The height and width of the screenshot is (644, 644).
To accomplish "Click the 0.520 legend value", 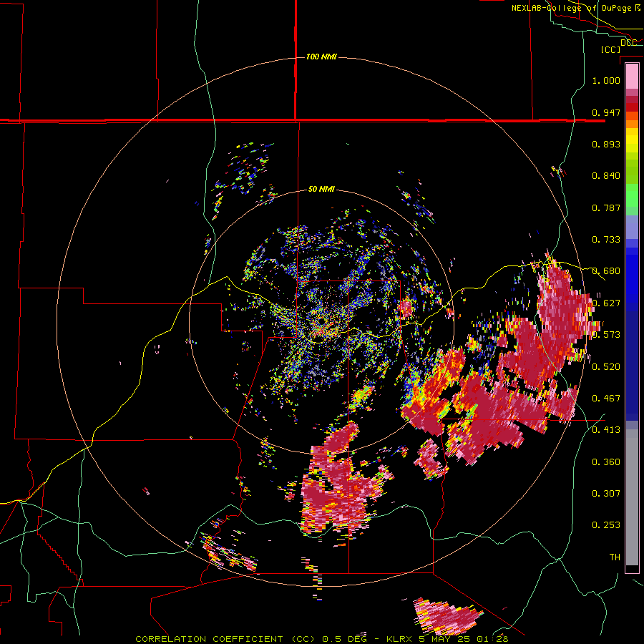I will 606,367.
